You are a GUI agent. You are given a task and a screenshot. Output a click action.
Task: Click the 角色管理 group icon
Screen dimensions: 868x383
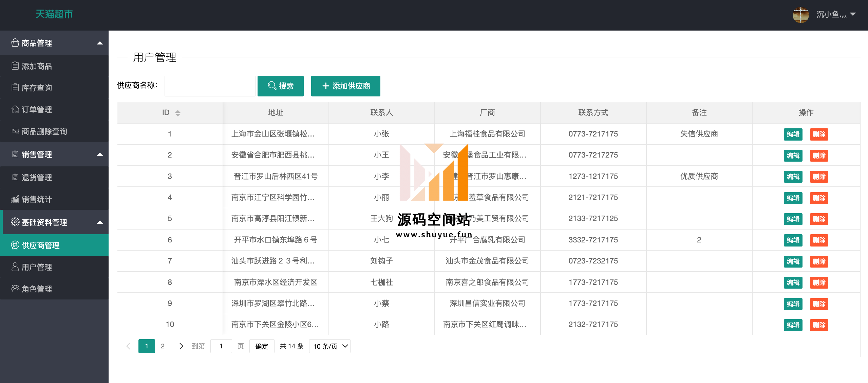point(15,289)
